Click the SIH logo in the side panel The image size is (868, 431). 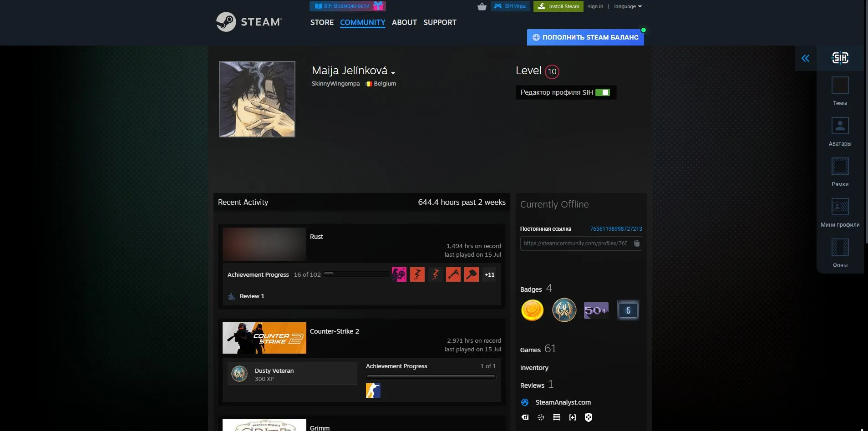tap(840, 58)
